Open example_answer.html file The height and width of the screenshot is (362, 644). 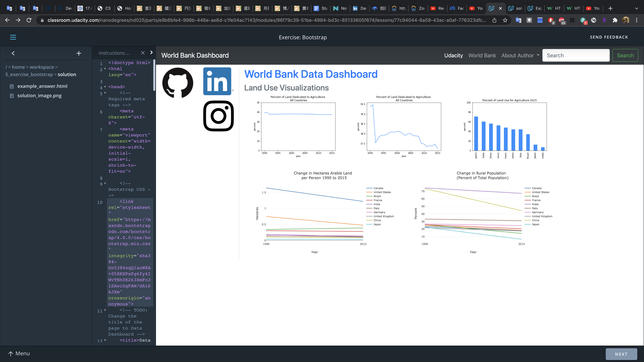pyautogui.click(x=42, y=86)
